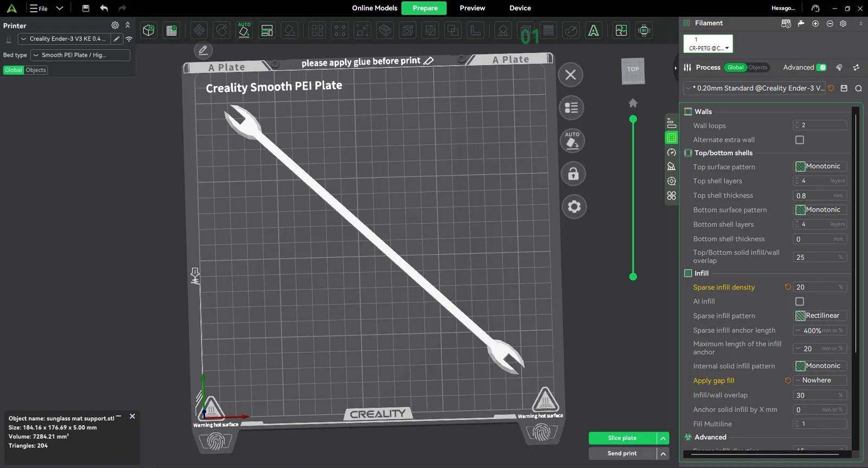Enable the AI infill checkbox

(x=800, y=301)
